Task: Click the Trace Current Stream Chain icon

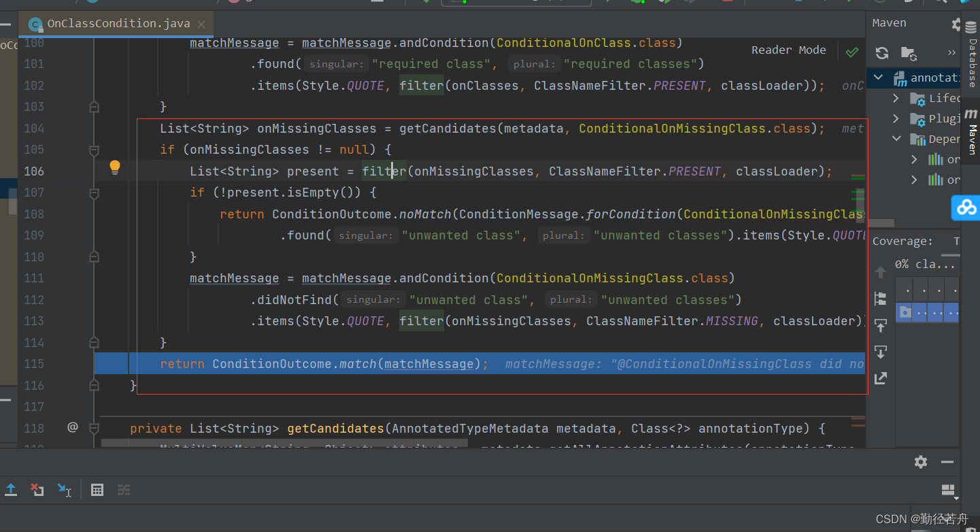Action: [x=123, y=490]
